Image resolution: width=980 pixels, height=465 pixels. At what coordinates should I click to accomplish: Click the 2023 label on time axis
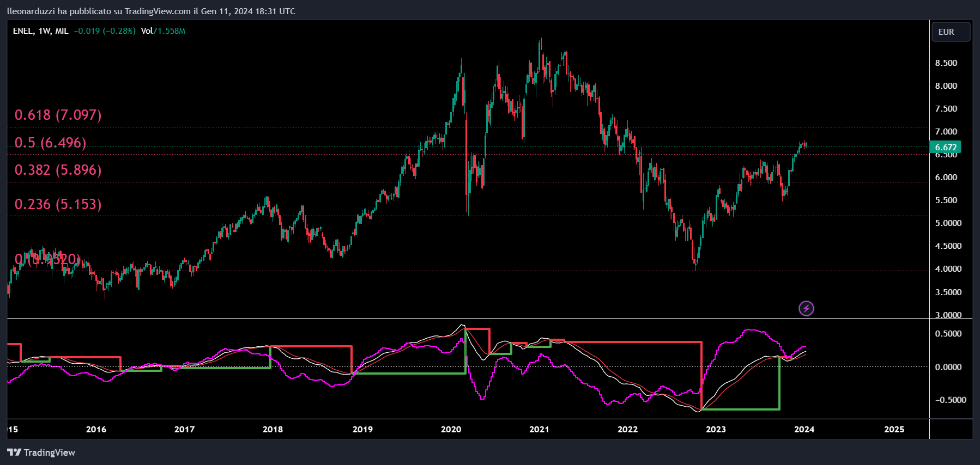716,430
